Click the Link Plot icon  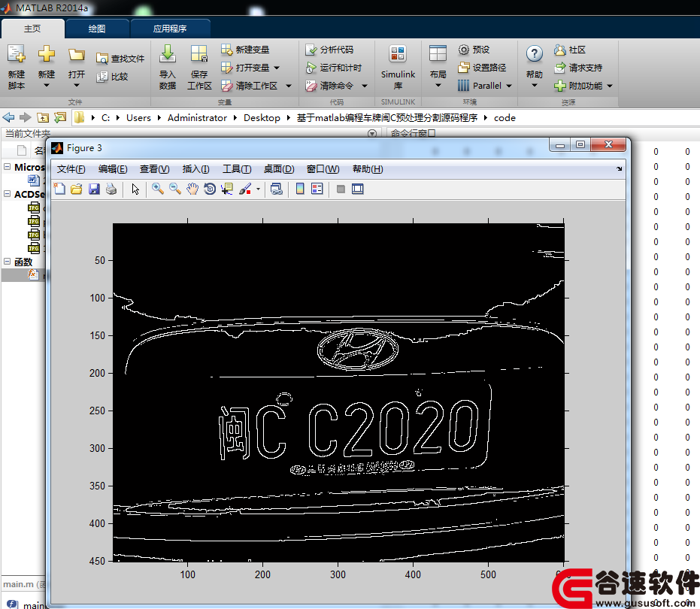tap(277, 189)
